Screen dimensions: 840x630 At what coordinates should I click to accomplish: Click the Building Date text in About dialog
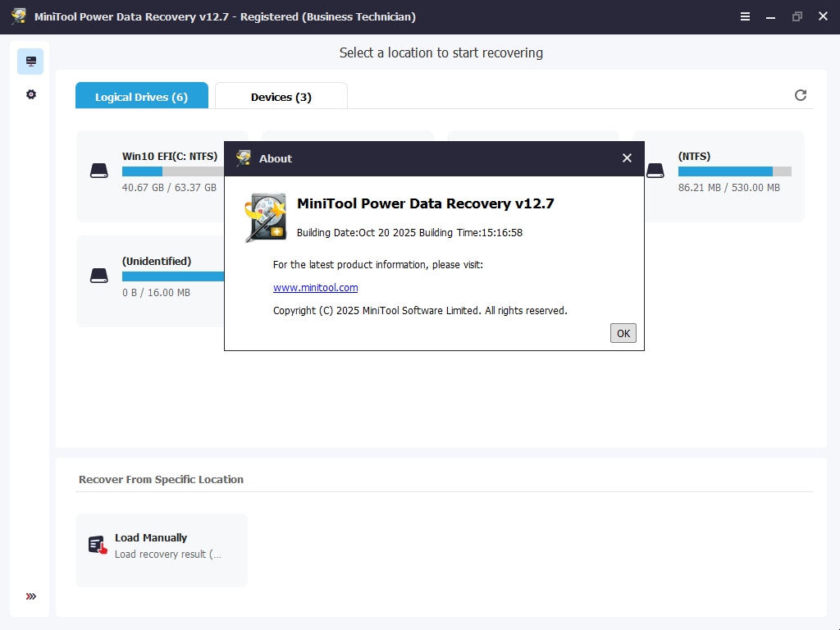[410, 232]
